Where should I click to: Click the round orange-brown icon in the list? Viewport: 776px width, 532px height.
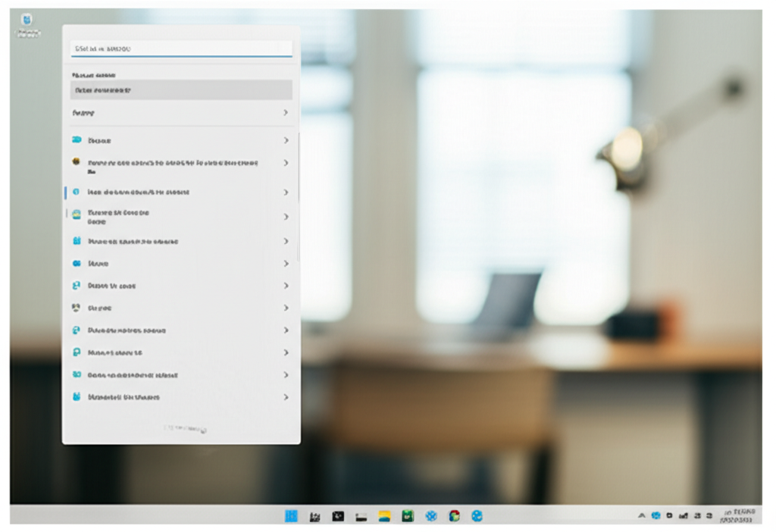76,162
